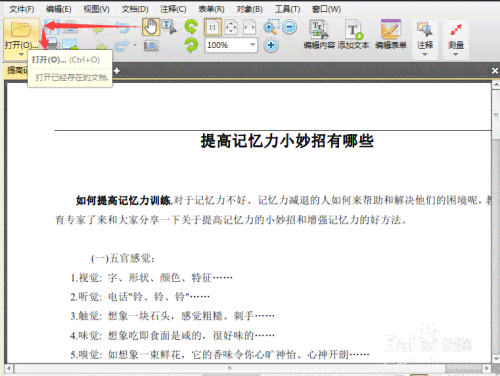Click the horizontal scrollbar right arrow
The width and height of the screenshot is (500, 376).
pyautogui.click(x=487, y=368)
